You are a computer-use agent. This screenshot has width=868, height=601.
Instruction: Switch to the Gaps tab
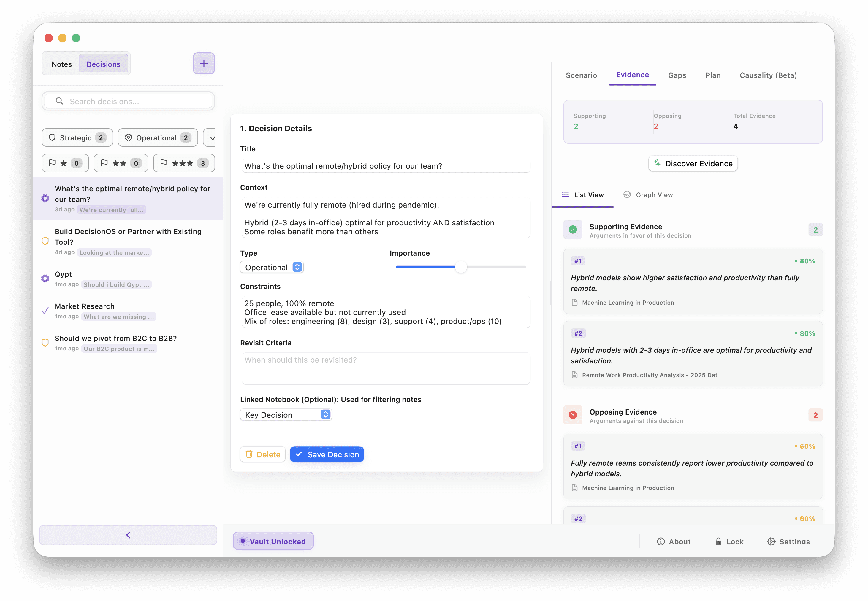(677, 75)
